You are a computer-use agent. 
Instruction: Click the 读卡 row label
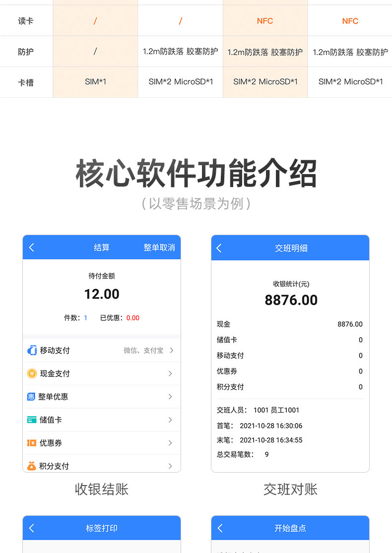tap(26, 21)
